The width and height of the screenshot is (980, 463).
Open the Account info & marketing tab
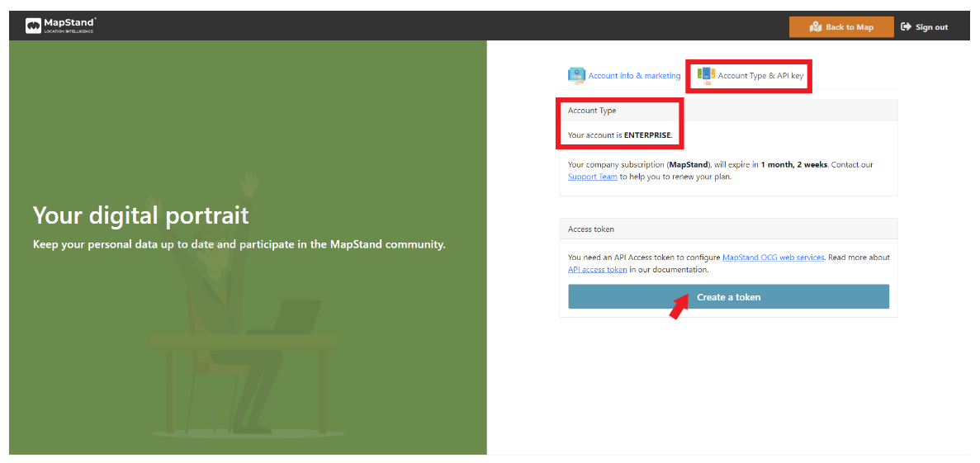tap(624, 76)
